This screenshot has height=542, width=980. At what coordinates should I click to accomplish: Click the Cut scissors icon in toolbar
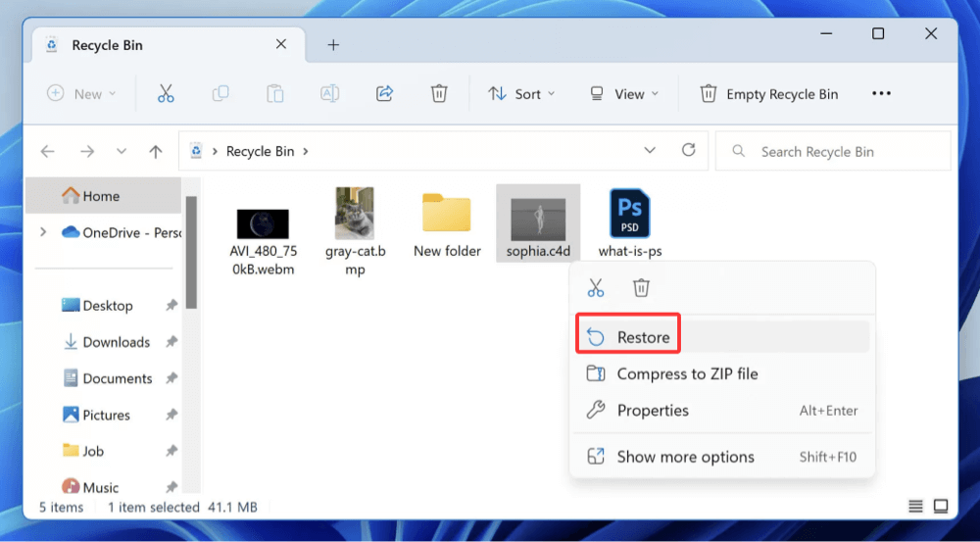pyautogui.click(x=166, y=94)
